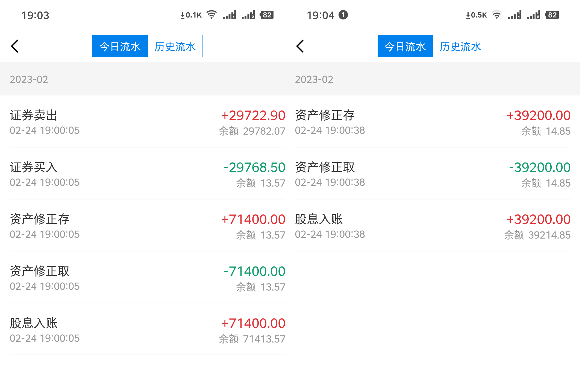This screenshot has height=383, width=588.
Task: Tap balance 余额 71413.57
Action: coord(252,339)
